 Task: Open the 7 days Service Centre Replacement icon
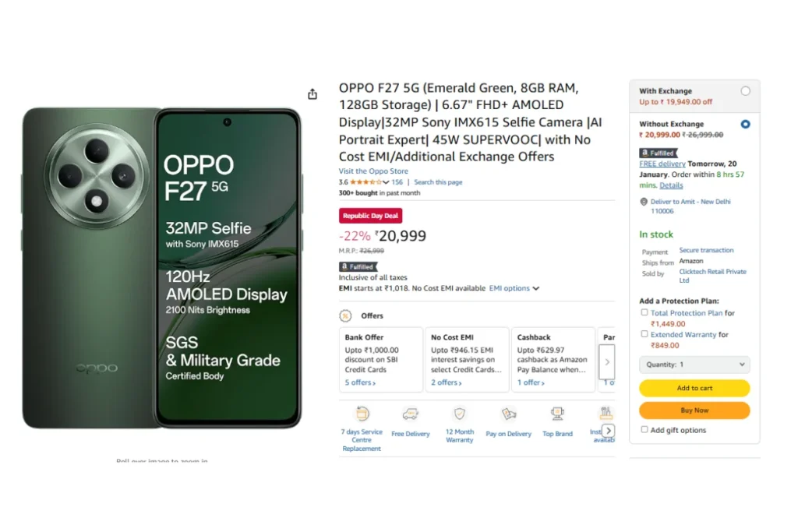(362, 414)
